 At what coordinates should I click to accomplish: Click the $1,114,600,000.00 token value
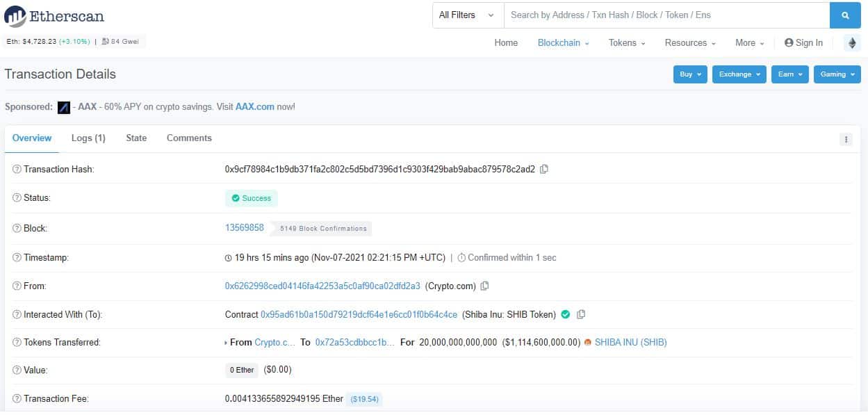[x=541, y=342]
